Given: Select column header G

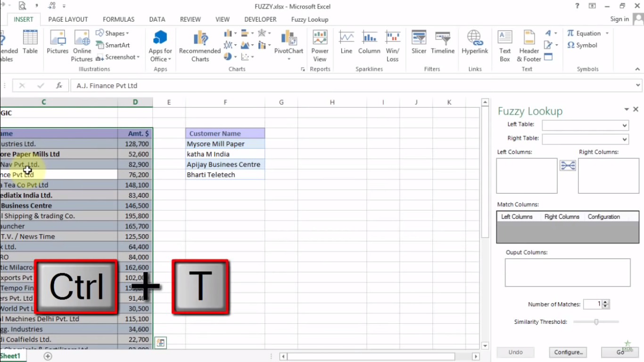Looking at the screenshot, I should (x=281, y=102).
